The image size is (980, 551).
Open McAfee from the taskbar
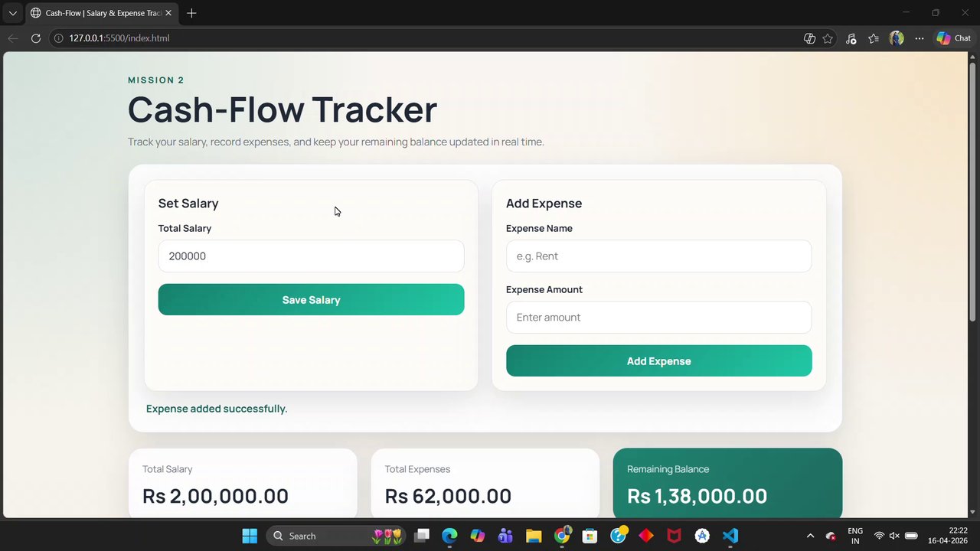(x=674, y=536)
